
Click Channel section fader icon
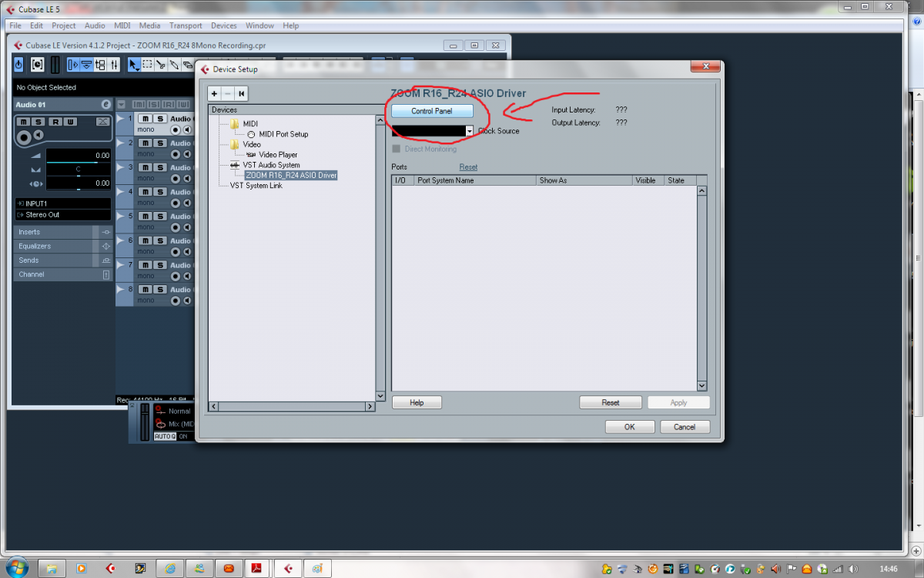click(x=106, y=274)
